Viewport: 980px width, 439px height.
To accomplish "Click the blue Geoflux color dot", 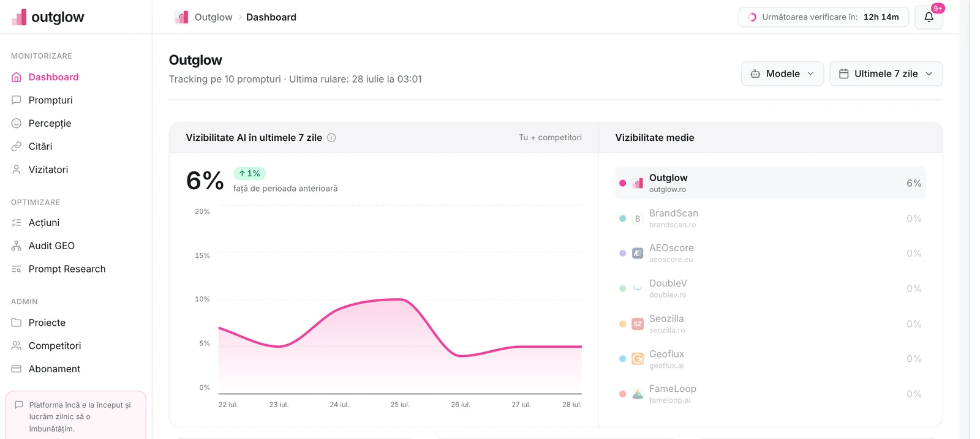I will [x=623, y=359].
